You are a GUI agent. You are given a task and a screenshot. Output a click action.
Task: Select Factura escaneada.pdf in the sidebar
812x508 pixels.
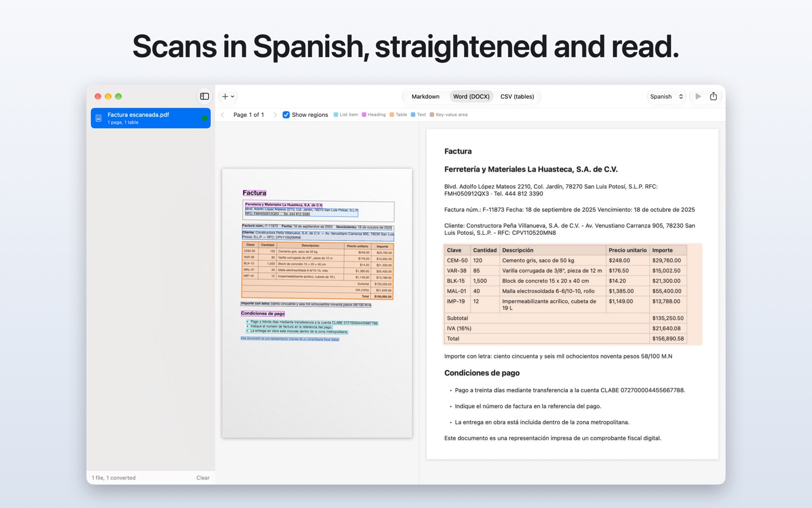151,118
